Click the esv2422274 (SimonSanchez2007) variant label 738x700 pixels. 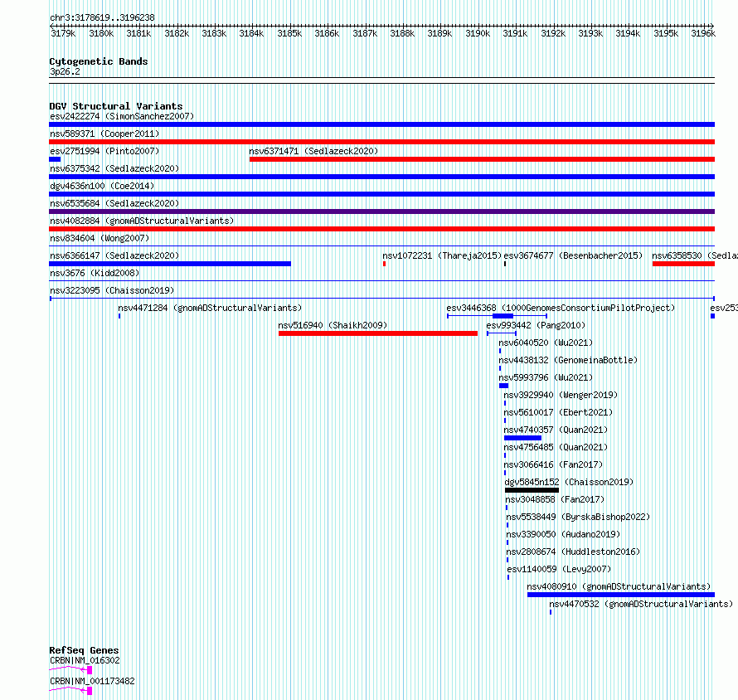(121, 116)
